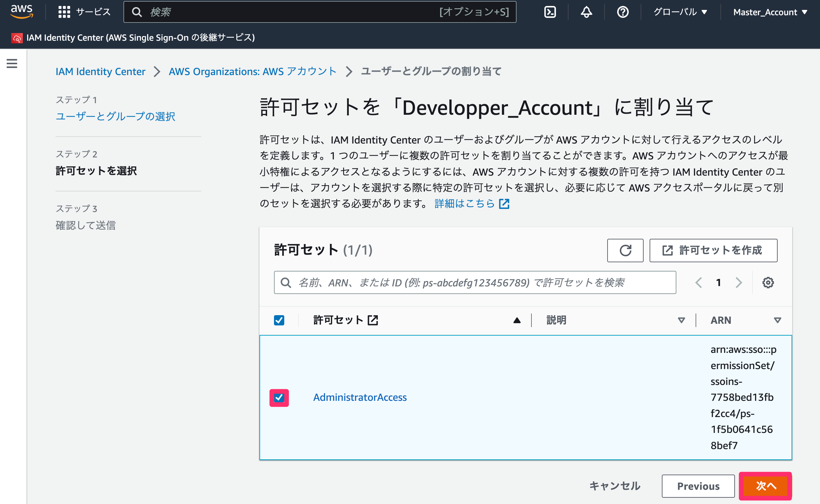Image resolution: width=820 pixels, height=504 pixels.
Task: Click the AdministratorAccess ARN cell text
Action: coord(743,397)
